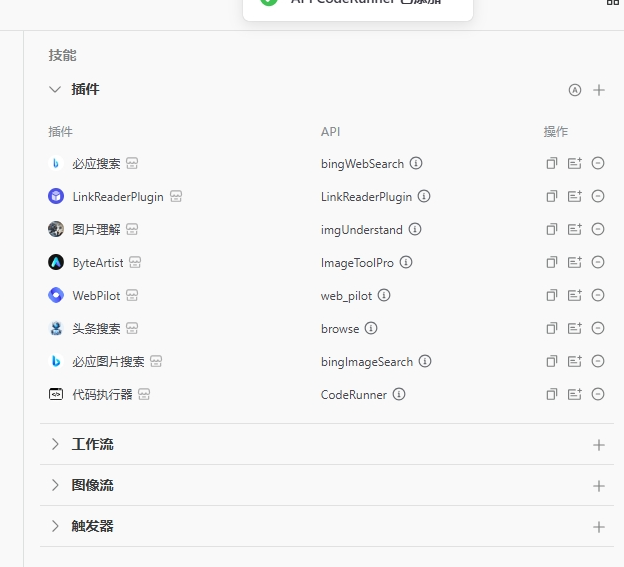The height and width of the screenshot is (567, 624).
Task: Copy the bingWebSearch API name
Action: coord(552,163)
